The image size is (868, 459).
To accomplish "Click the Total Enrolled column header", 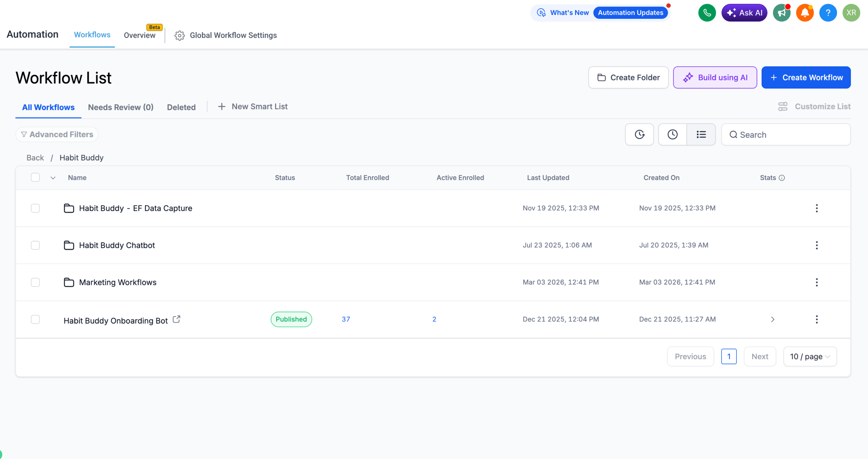I will [367, 178].
